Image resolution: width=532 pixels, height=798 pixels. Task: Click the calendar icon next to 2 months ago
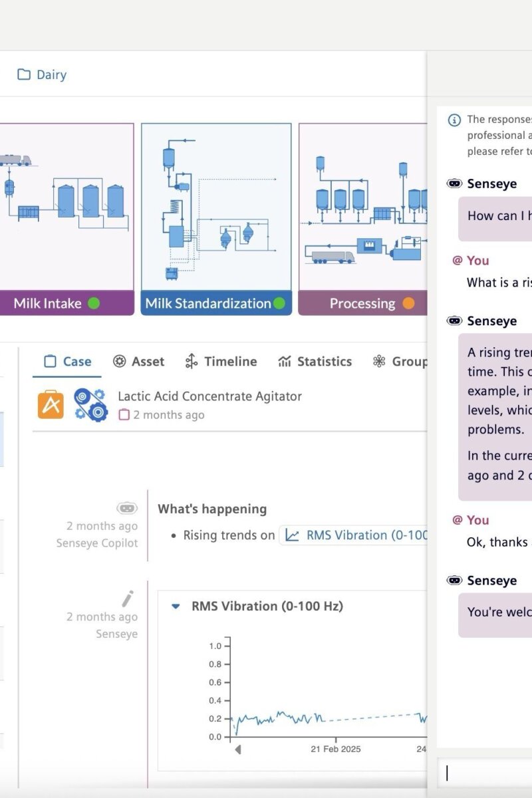[124, 415]
